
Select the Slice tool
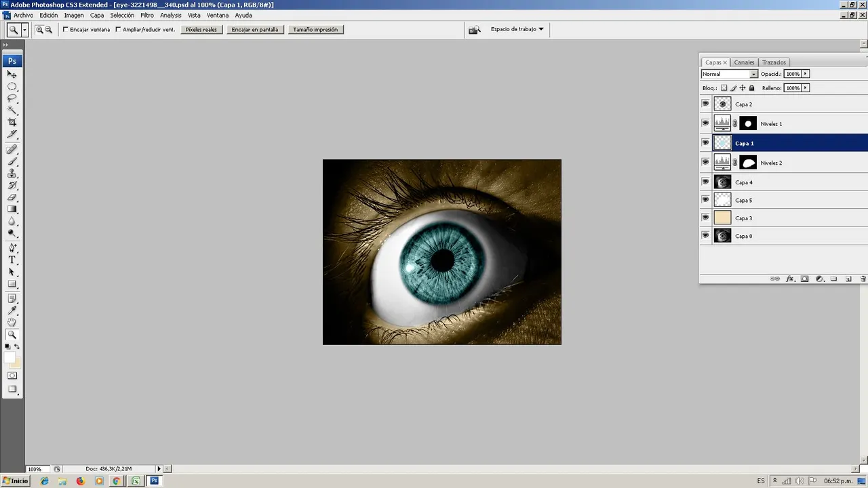[x=12, y=135]
